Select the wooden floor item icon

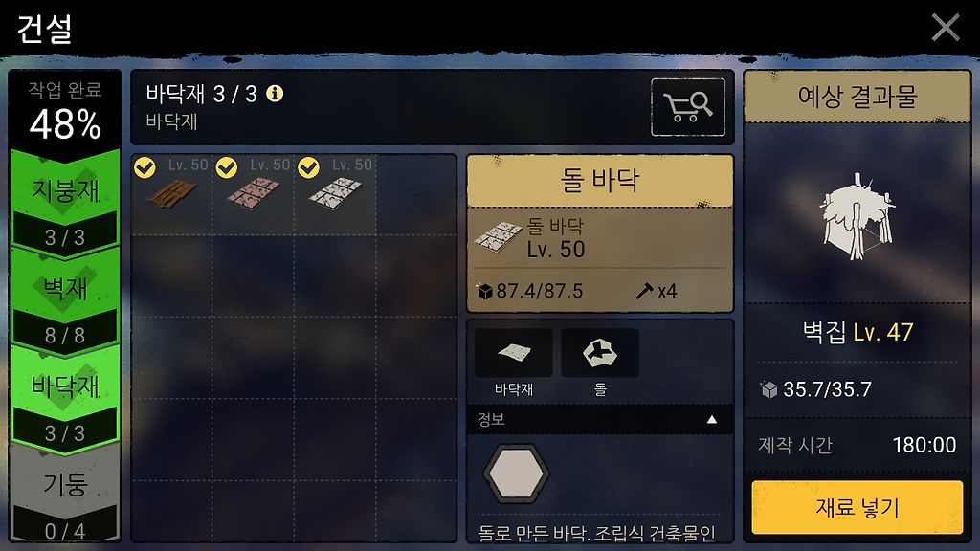[172, 193]
